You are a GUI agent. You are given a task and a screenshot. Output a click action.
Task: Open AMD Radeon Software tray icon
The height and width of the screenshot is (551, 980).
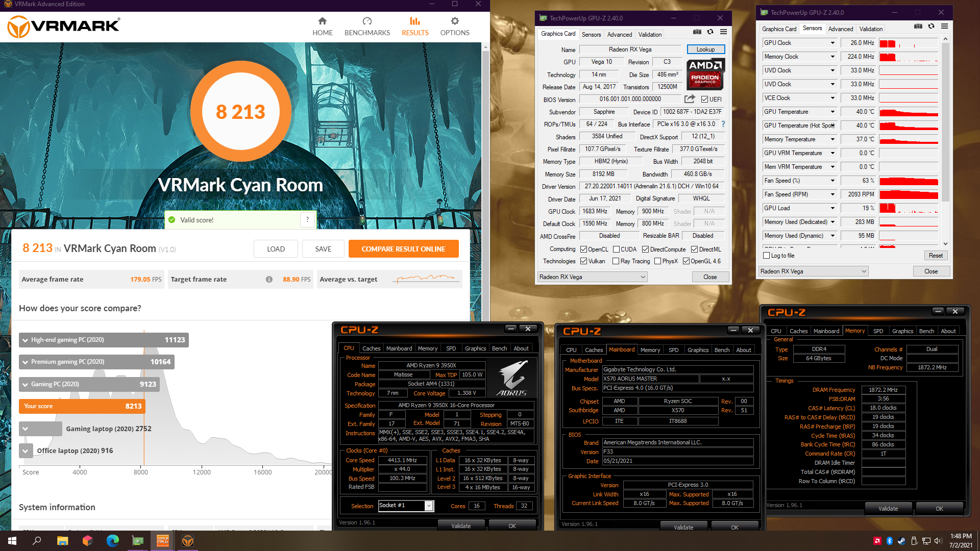click(x=877, y=541)
